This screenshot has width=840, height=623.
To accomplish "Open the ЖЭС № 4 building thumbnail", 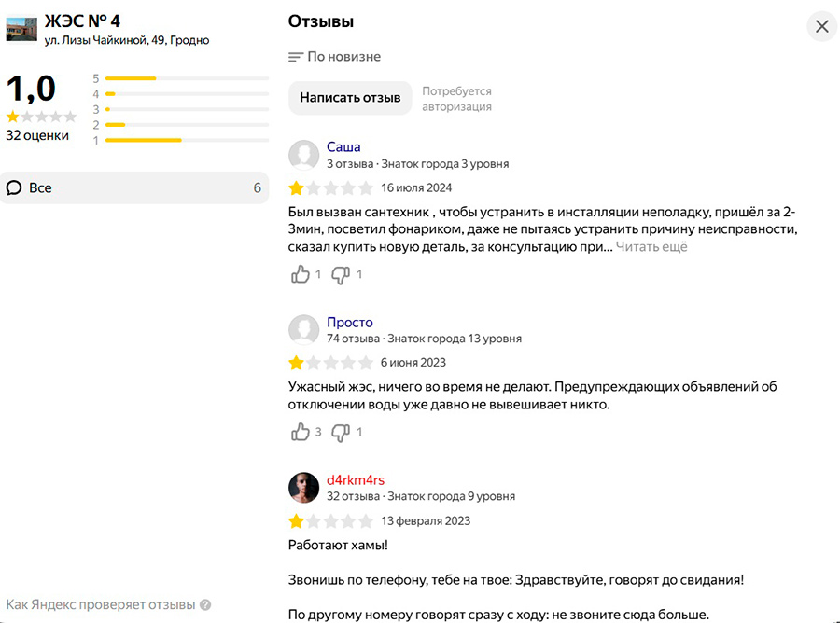I will tap(21, 29).
